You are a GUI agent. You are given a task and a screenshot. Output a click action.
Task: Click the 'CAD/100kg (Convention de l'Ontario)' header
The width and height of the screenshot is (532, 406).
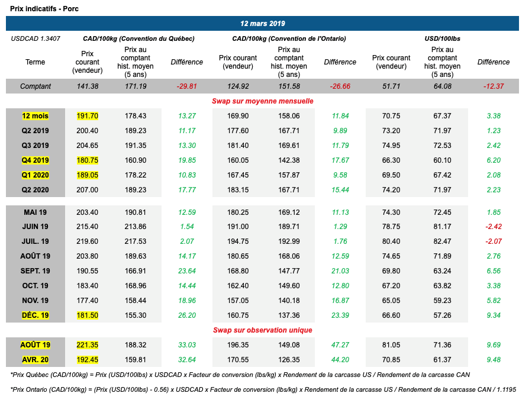click(289, 38)
